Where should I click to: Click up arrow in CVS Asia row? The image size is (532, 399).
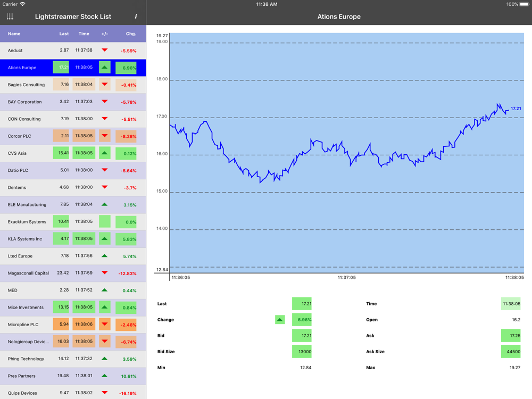pos(105,153)
